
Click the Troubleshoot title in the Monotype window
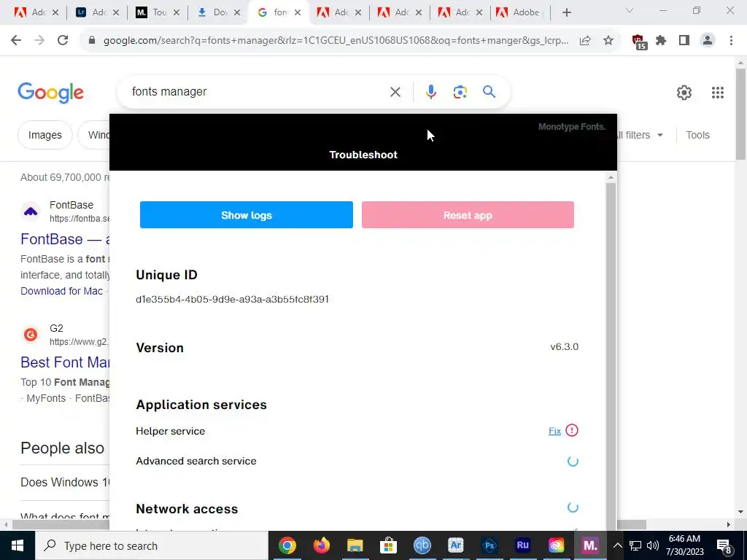click(363, 155)
